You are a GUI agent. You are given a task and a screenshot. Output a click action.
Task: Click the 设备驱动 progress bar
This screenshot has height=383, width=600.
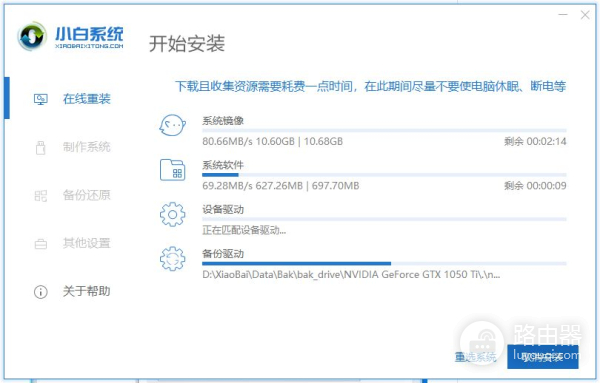pyautogui.click(x=384, y=219)
